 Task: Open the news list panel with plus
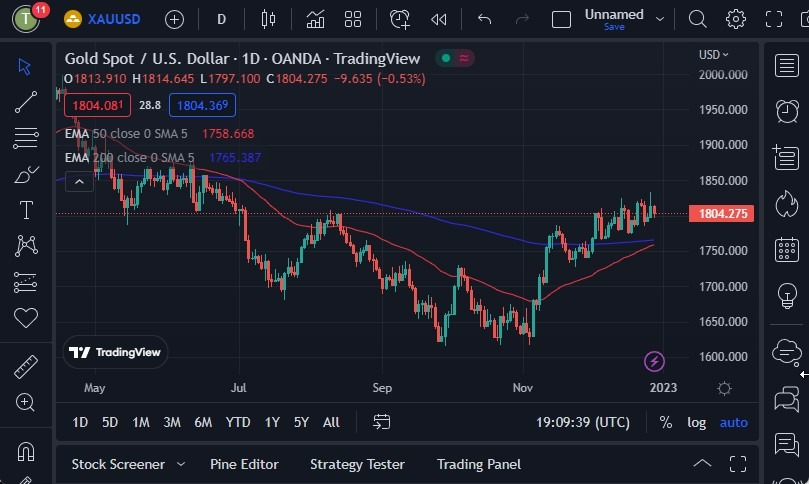(786, 157)
